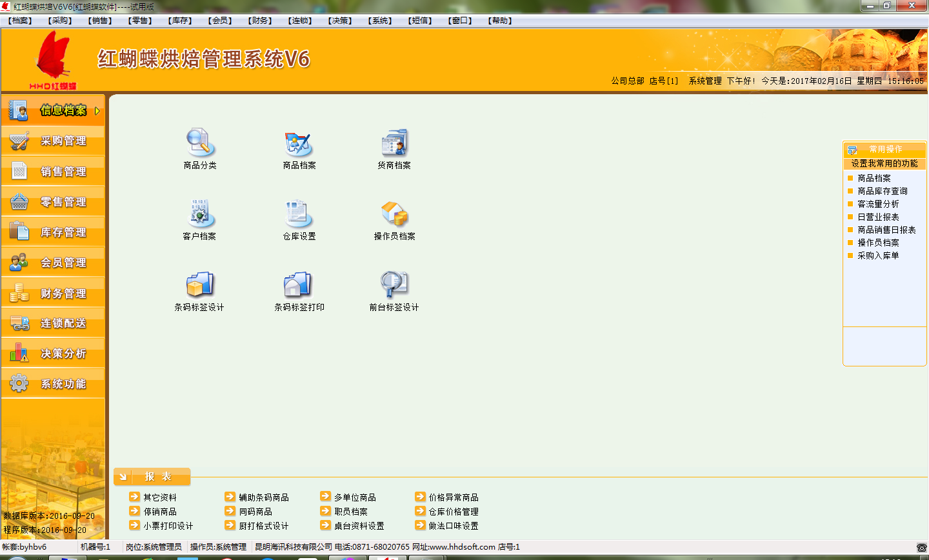Image resolution: width=929 pixels, height=560 pixels.
Task: Open 采购入库单 shortcut
Action: (x=878, y=255)
